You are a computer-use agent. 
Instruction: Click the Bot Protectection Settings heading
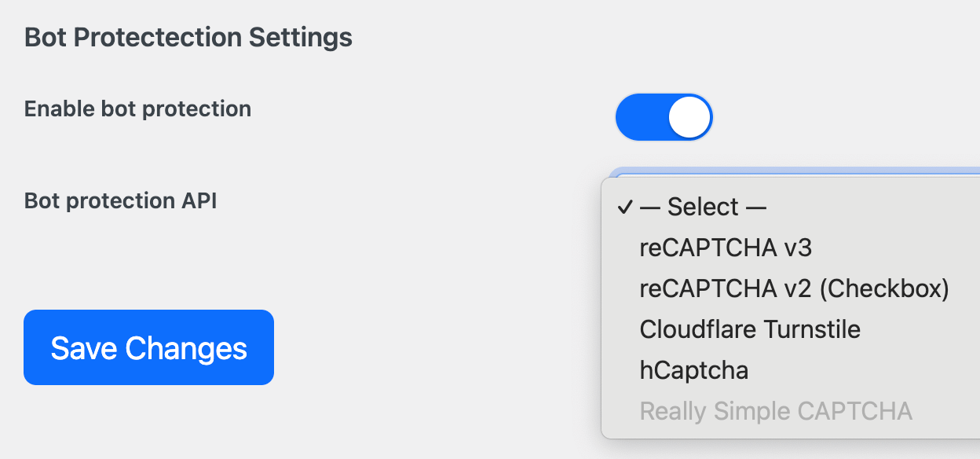pos(188,37)
